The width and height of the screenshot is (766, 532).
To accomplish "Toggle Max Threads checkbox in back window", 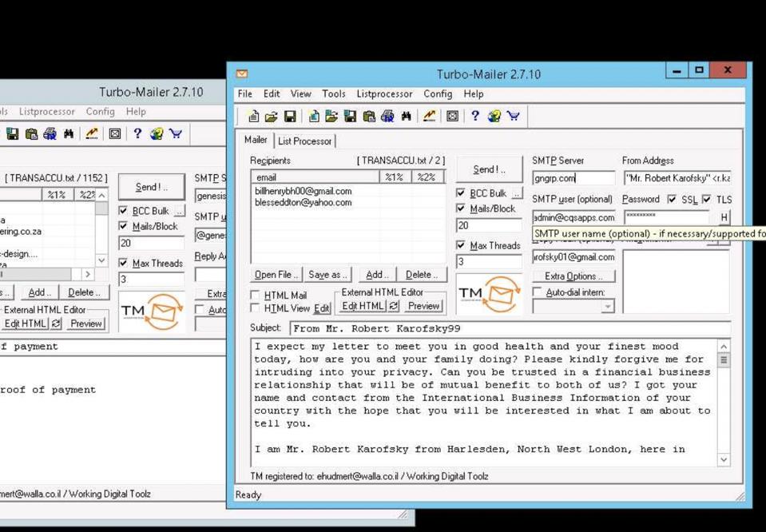I will [123, 263].
